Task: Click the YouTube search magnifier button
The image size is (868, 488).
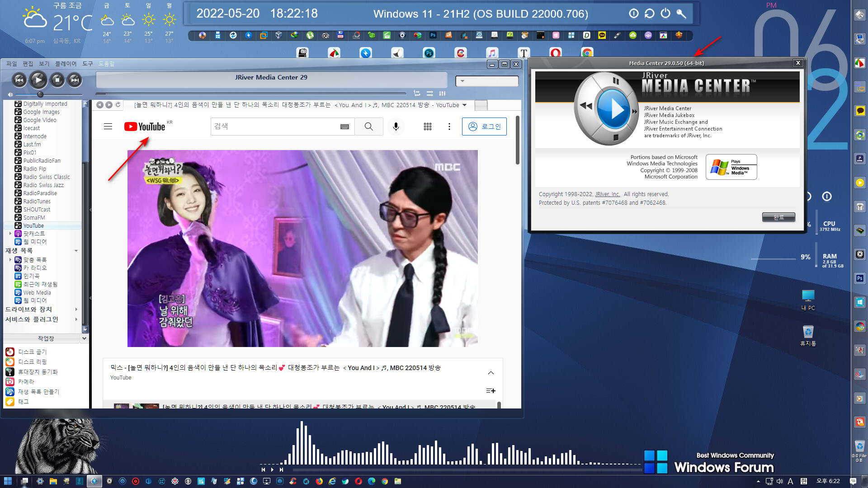Action: (369, 127)
